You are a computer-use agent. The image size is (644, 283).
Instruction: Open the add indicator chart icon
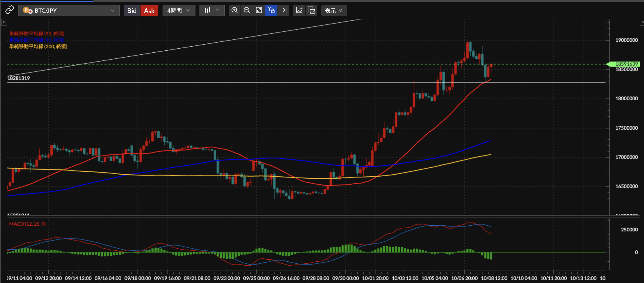(x=299, y=10)
